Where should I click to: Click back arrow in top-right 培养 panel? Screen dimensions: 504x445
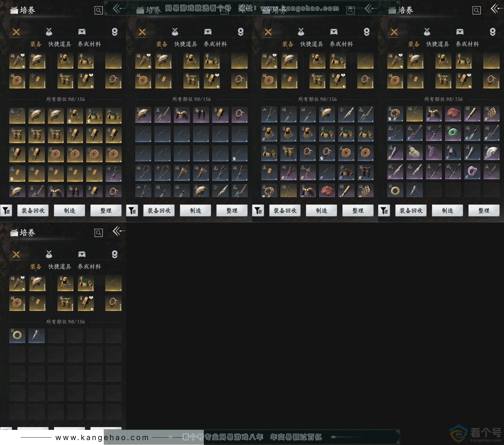coord(497,9)
